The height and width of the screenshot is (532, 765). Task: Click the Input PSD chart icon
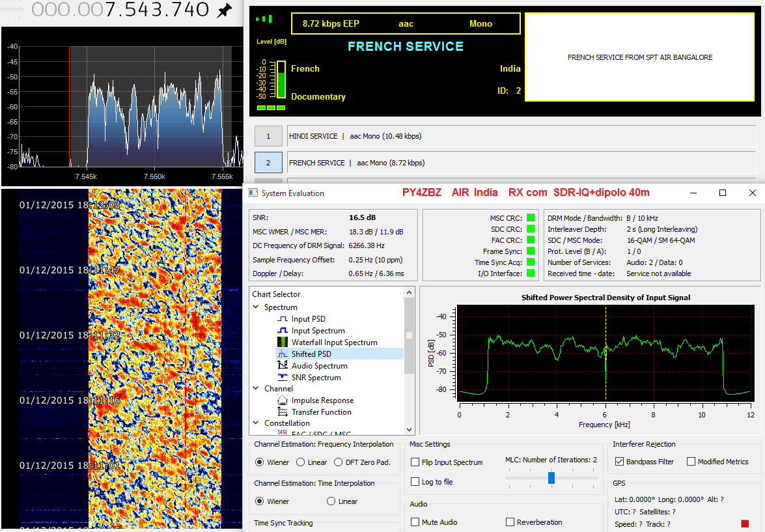click(x=283, y=319)
